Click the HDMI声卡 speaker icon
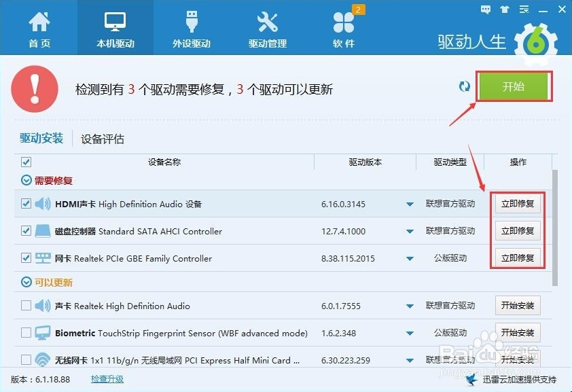 [x=43, y=204]
